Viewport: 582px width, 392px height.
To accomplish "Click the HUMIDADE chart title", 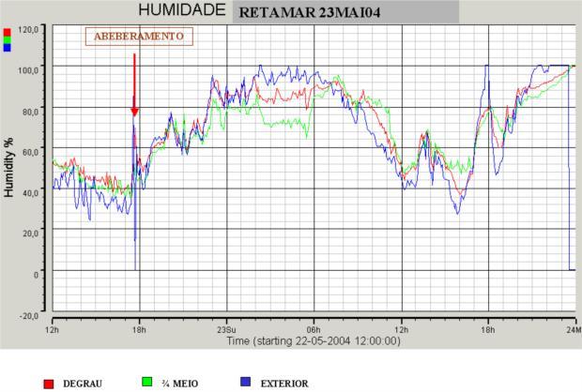I will (x=182, y=11).
